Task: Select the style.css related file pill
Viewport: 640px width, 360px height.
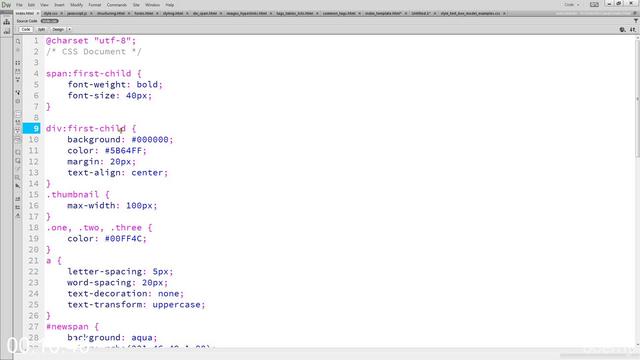Action: click(49, 21)
